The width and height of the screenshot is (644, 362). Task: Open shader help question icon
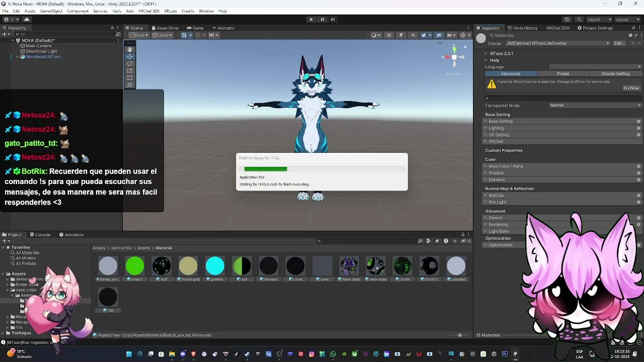click(630, 35)
